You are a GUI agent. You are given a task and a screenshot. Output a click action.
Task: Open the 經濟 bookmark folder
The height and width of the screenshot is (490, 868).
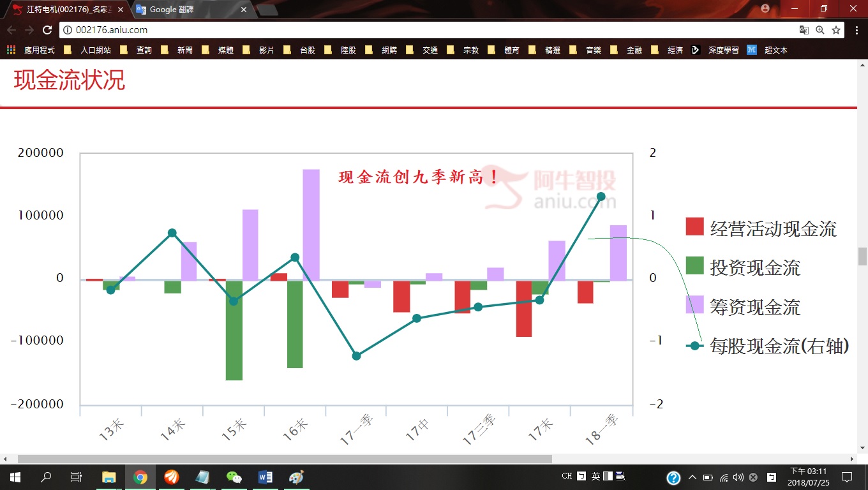668,50
